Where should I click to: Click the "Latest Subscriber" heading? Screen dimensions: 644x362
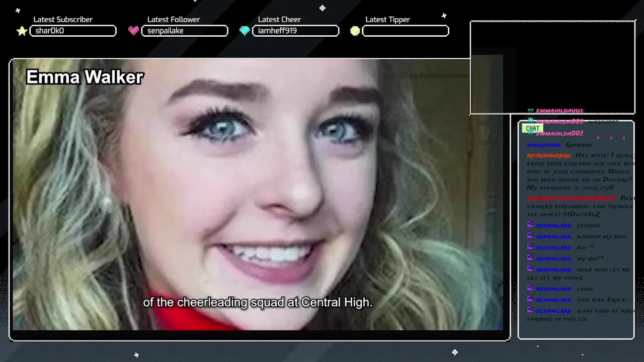63,20
